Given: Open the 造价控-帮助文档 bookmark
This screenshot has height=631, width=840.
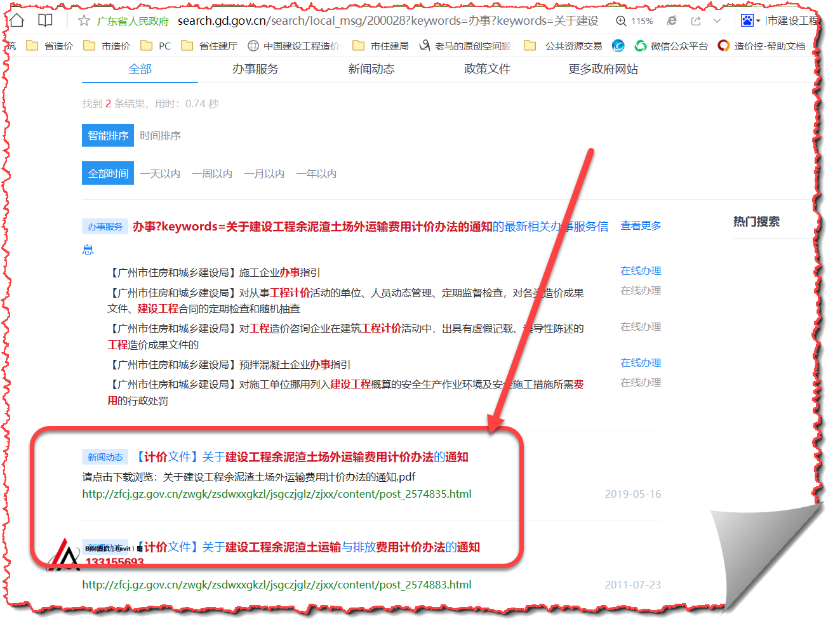Looking at the screenshot, I should coord(761,46).
